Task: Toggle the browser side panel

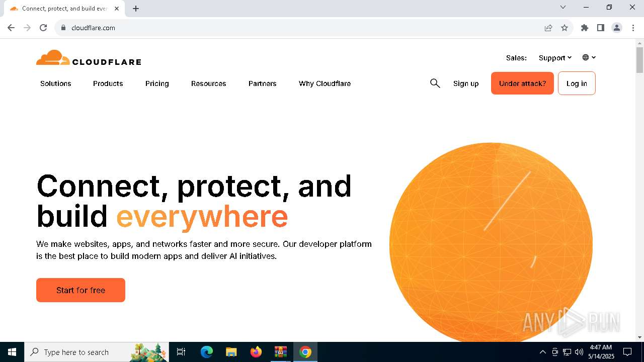Action: [601, 28]
